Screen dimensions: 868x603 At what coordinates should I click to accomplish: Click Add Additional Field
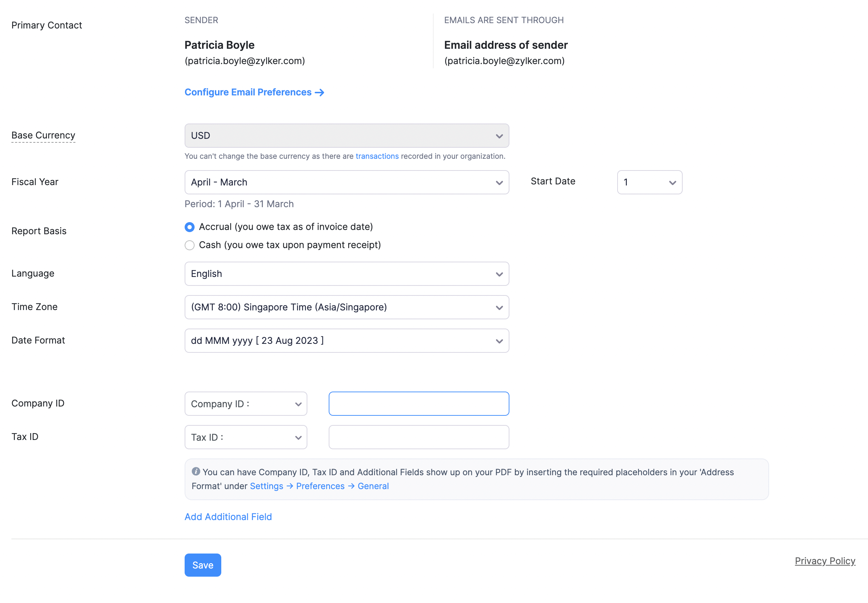coord(228,517)
